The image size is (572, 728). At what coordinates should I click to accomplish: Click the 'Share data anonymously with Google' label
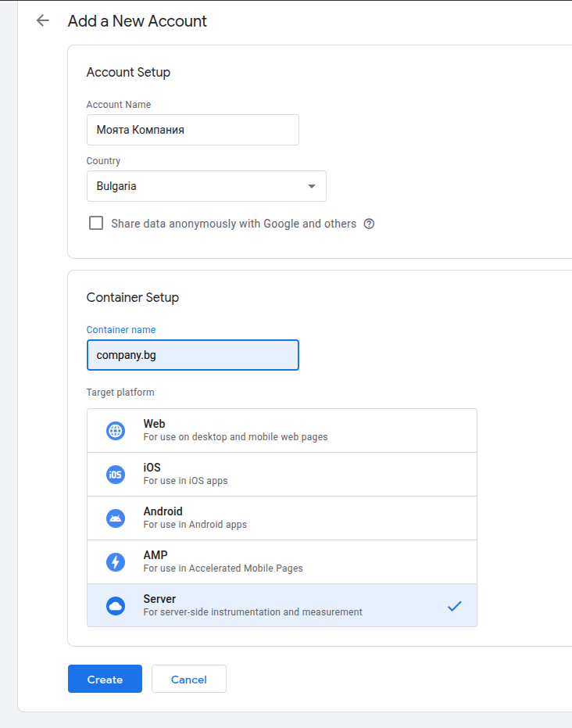coord(234,224)
